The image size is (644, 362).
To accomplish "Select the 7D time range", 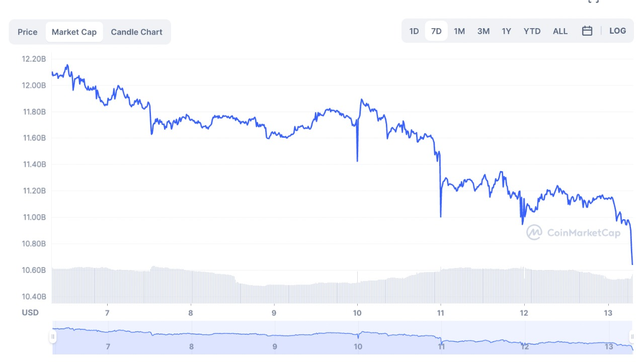I will (x=436, y=31).
